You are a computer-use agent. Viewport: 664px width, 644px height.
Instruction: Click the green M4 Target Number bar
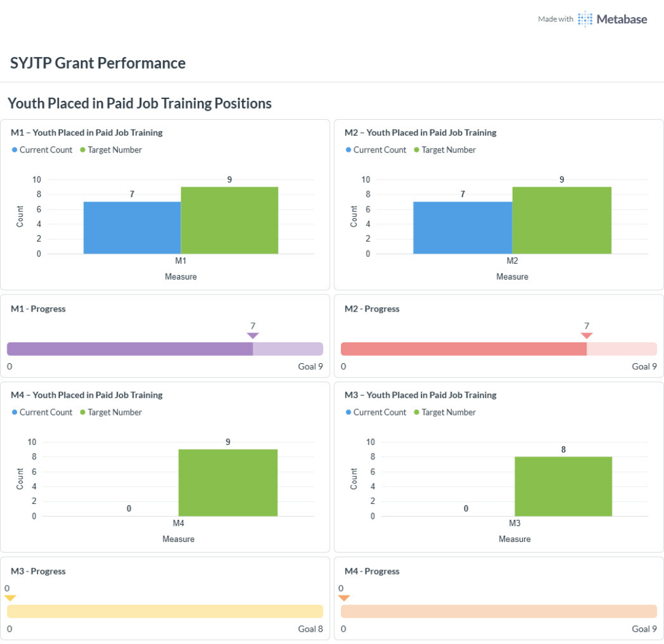[x=228, y=482]
